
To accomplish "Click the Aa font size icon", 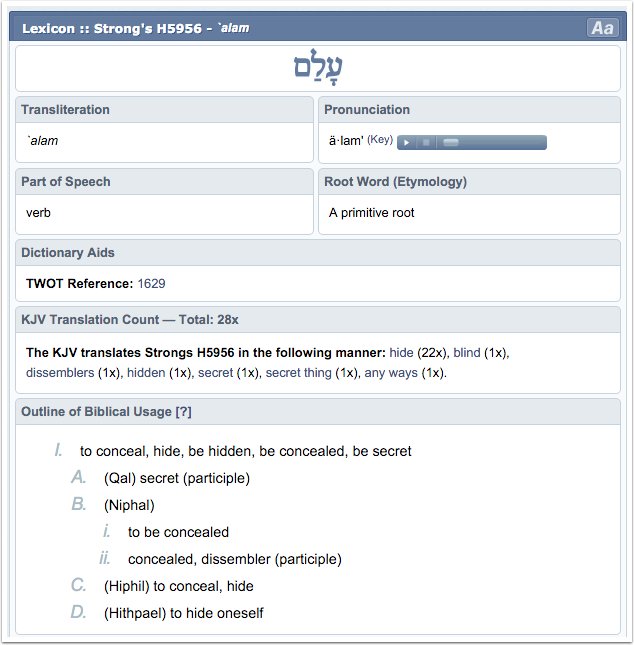I will pos(602,28).
